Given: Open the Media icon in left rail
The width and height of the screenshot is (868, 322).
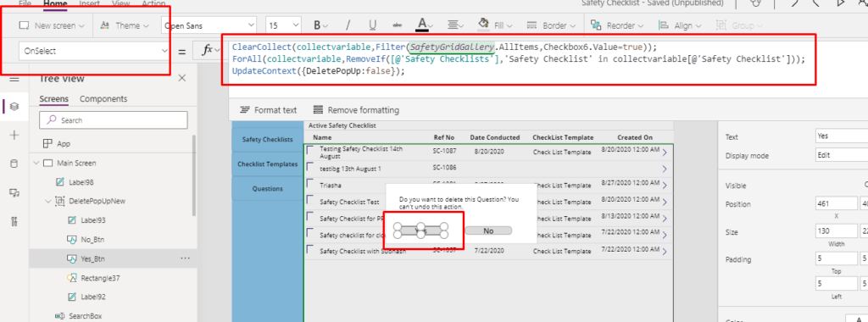Looking at the screenshot, I should (14, 193).
